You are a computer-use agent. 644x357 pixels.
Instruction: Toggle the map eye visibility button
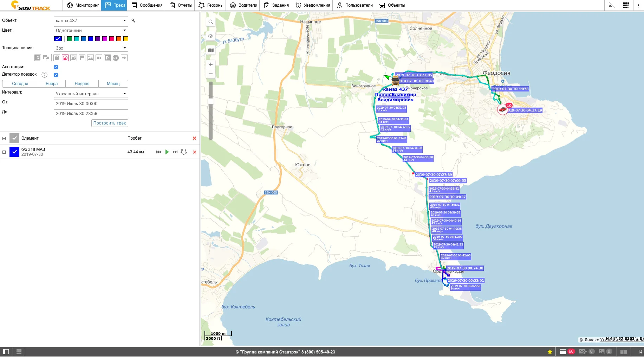[211, 36]
